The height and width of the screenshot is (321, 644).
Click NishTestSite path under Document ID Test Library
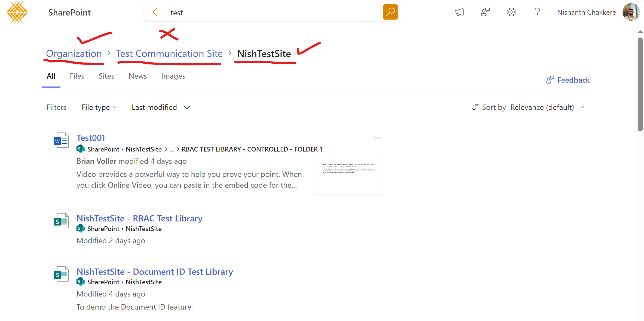[144, 282]
